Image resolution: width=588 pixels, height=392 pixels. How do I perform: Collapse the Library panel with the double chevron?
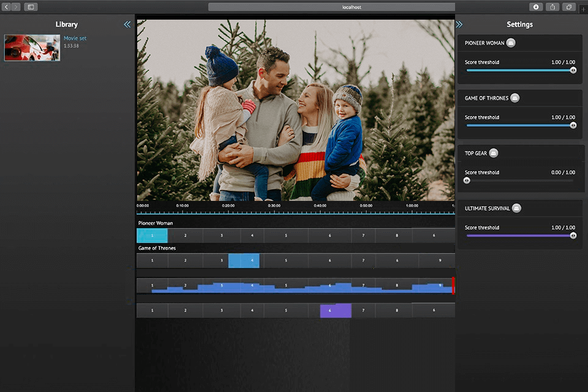click(127, 24)
